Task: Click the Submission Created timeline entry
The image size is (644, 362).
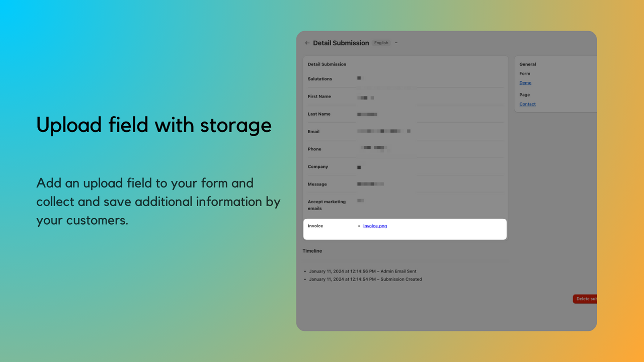Action: pos(365,280)
